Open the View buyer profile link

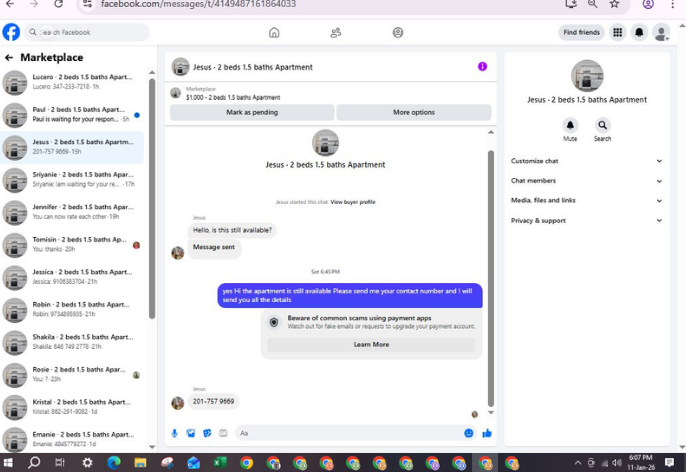353,202
